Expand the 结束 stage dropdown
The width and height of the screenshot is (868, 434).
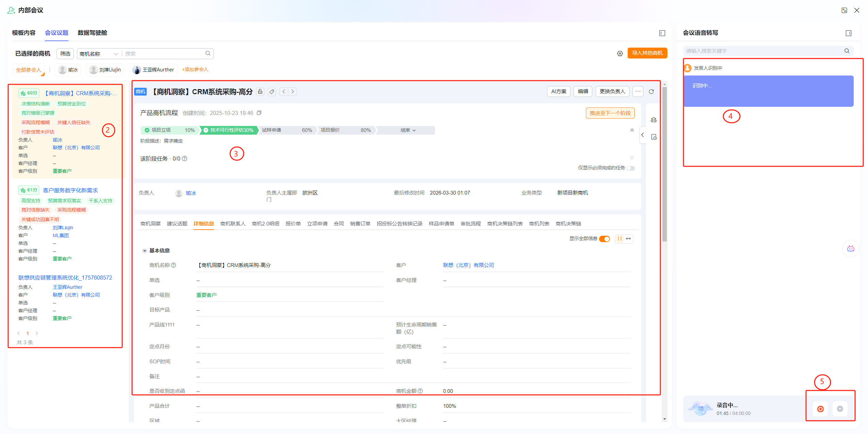(x=408, y=130)
